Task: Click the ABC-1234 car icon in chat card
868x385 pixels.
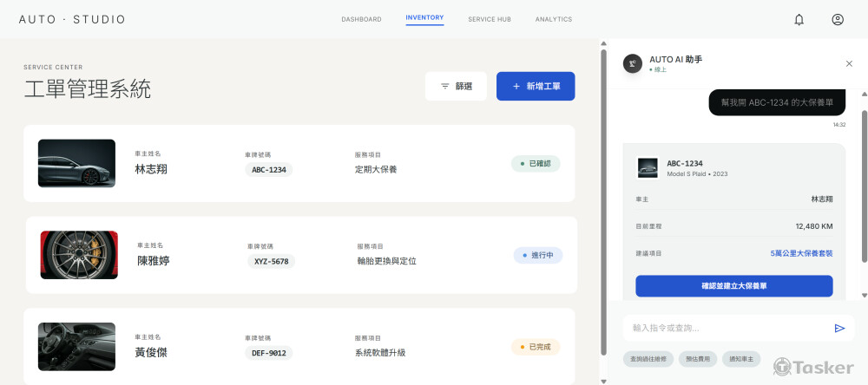Action: coord(647,167)
